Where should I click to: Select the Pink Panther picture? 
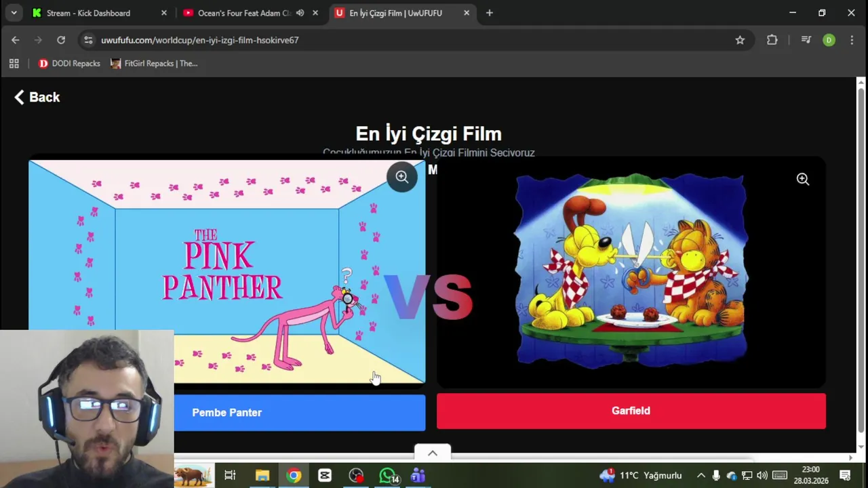[x=227, y=271]
